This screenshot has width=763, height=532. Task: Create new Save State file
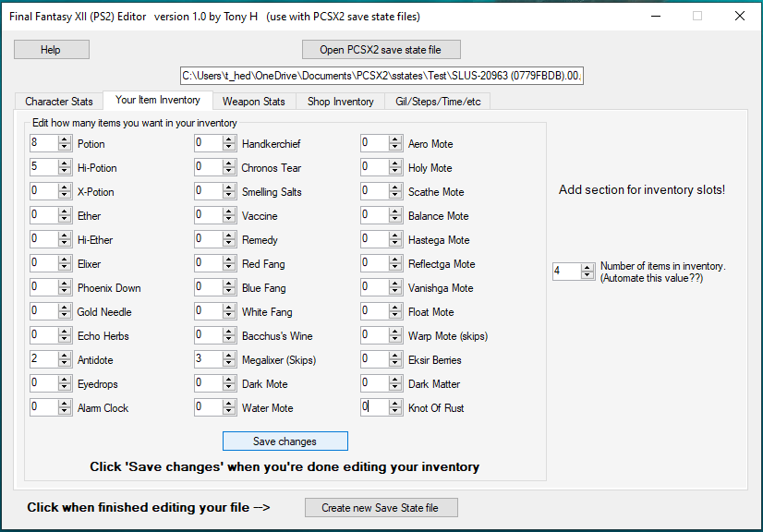(381, 507)
